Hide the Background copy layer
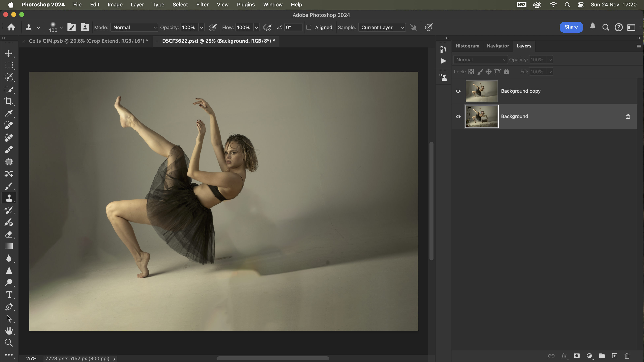 tap(458, 91)
